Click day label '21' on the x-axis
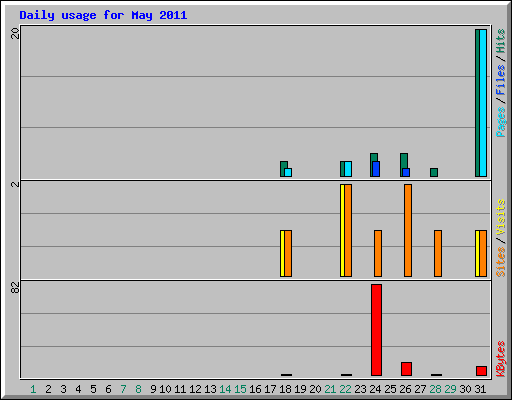The height and width of the screenshot is (400, 512). [x=330, y=389]
